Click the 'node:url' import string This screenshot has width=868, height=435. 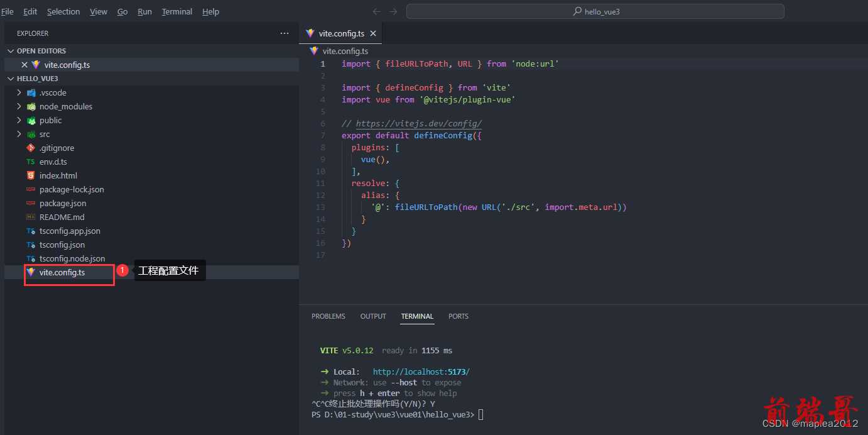[x=535, y=64]
